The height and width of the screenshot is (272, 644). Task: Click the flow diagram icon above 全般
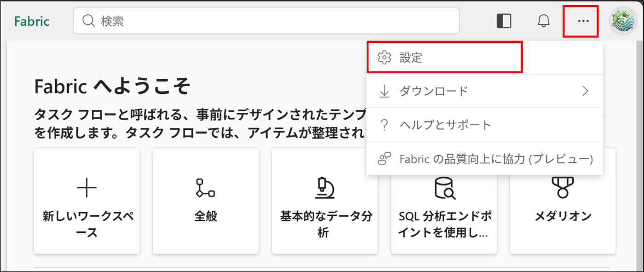point(205,188)
